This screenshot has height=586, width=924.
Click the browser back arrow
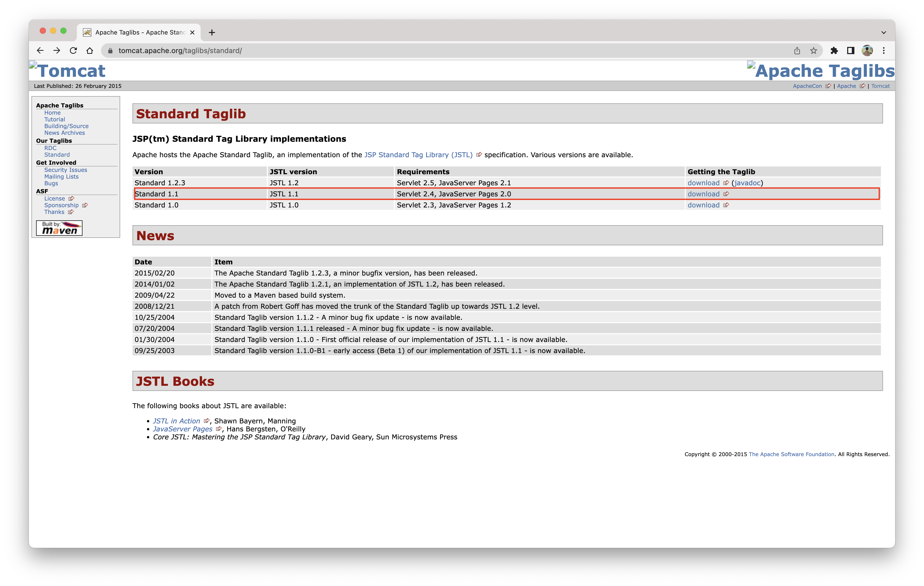click(x=40, y=51)
